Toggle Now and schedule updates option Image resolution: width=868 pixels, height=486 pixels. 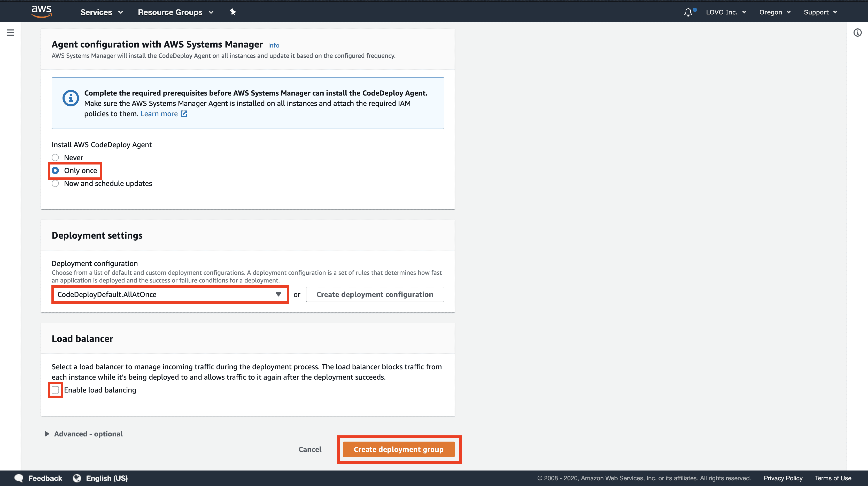coord(56,183)
